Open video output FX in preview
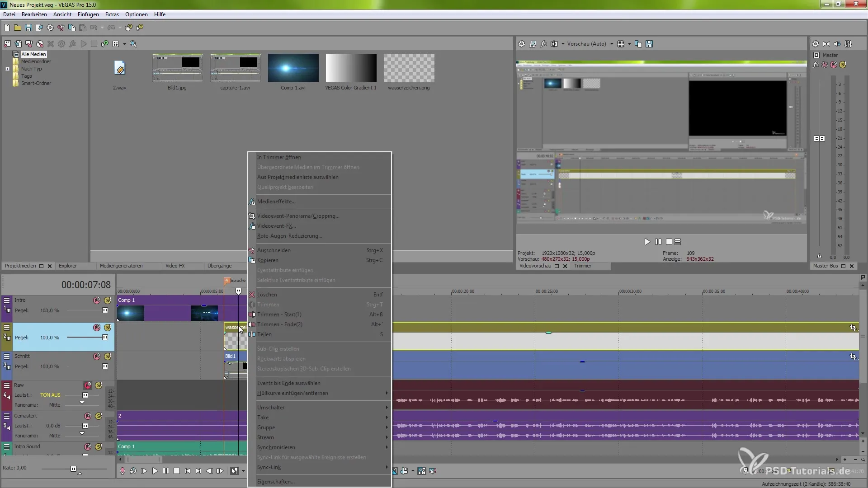868x488 pixels. [x=543, y=44]
